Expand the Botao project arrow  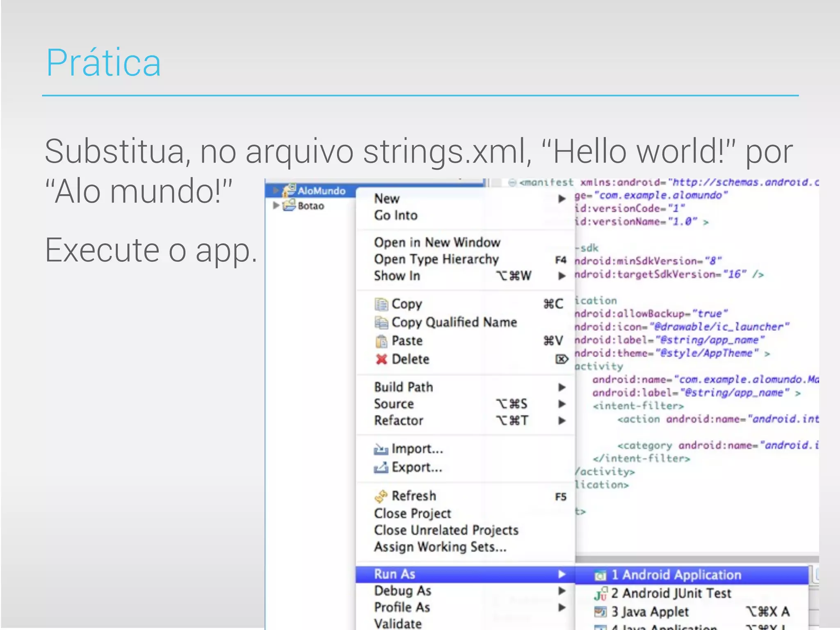click(276, 205)
